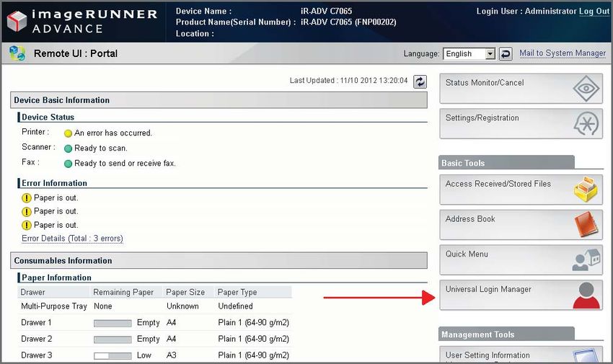Click Mail to System Manager link
Screen dimensions: 613x364
(563, 53)
